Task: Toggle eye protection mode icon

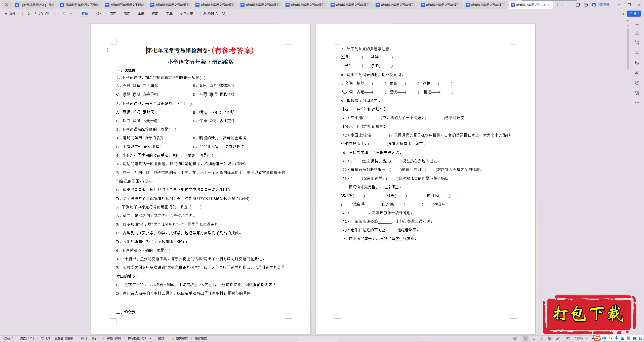Action: tap(515, 338)
